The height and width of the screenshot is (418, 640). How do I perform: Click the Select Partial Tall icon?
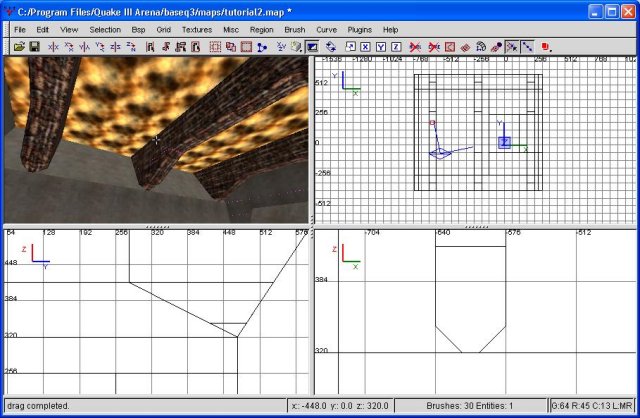pyautogui.click(x=180, y=47)
